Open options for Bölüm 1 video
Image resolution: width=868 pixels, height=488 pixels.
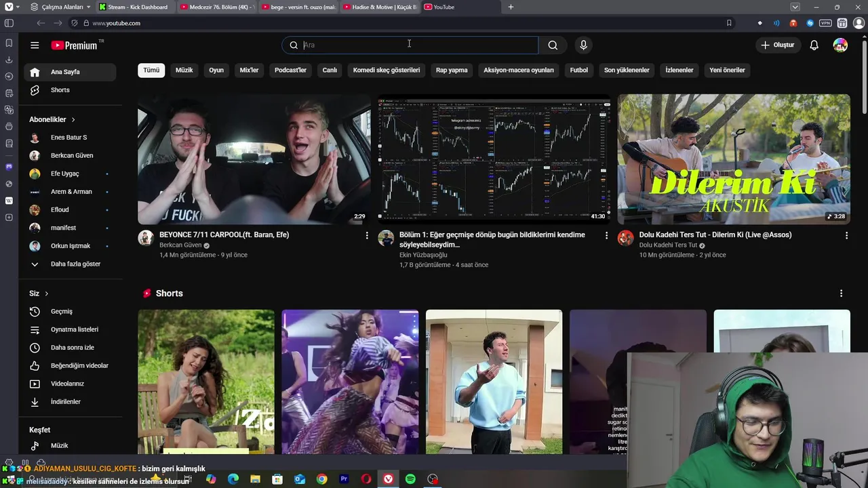tap(606, 235)
